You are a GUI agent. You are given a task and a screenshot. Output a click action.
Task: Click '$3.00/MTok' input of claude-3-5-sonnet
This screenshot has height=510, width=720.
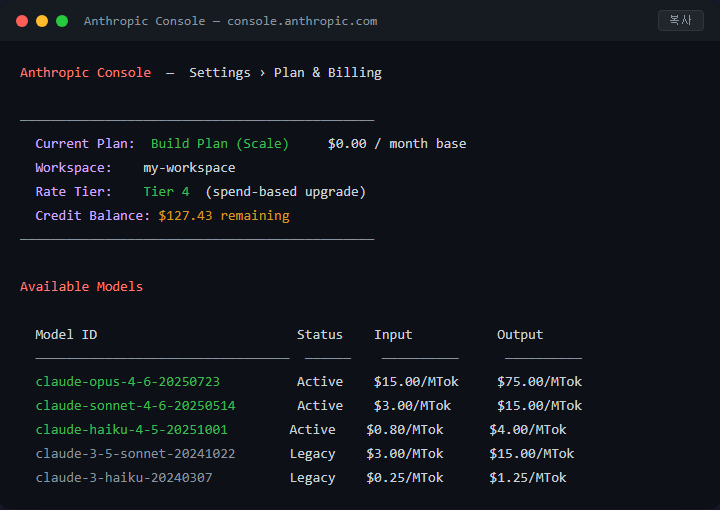405,454
